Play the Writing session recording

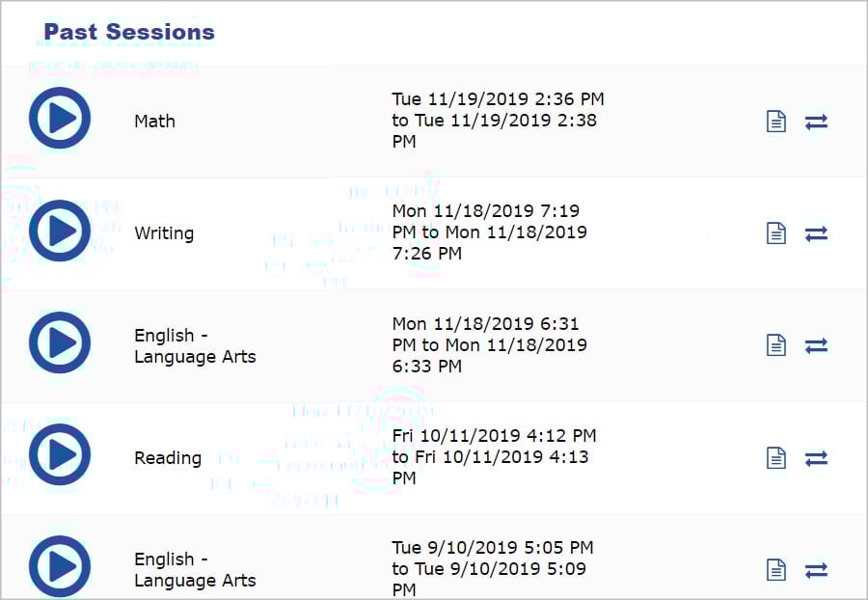60,232
